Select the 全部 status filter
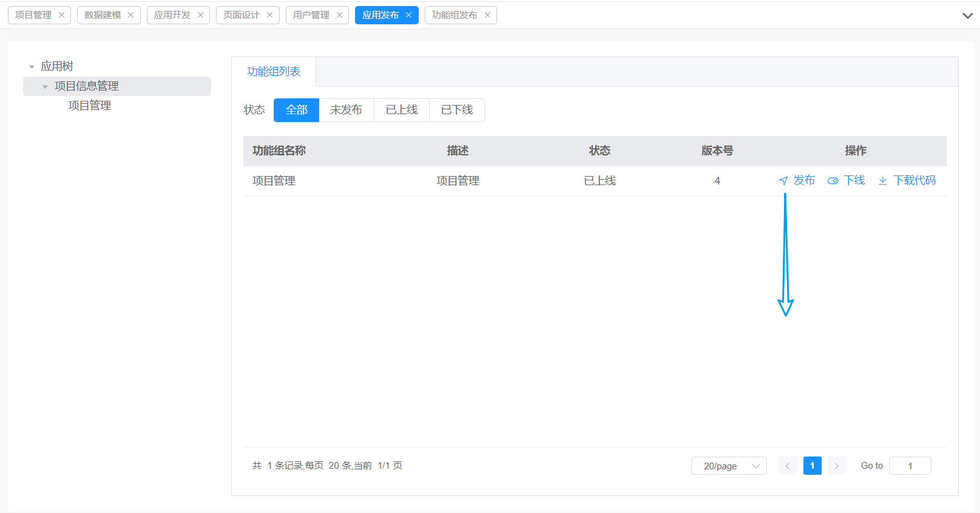 tap(296, 110)
